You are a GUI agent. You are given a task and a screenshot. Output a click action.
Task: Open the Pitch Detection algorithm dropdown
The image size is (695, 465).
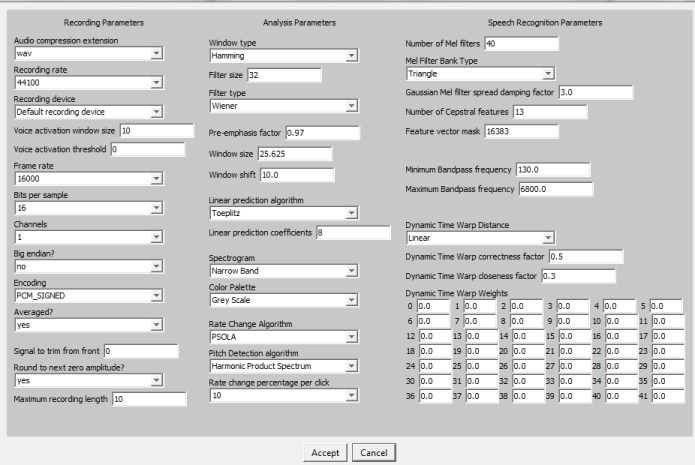tap(283, 366)
